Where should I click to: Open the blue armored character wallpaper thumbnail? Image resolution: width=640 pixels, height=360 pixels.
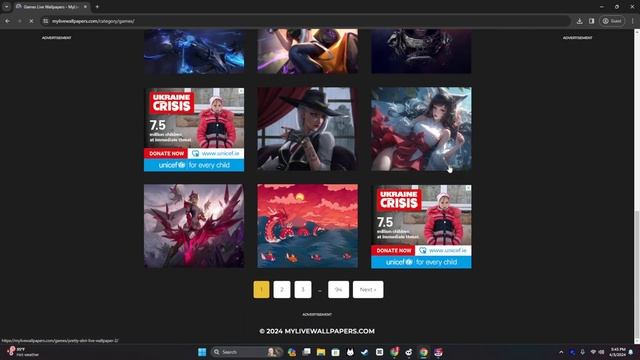pyautogui.click(x=194, y=51)
